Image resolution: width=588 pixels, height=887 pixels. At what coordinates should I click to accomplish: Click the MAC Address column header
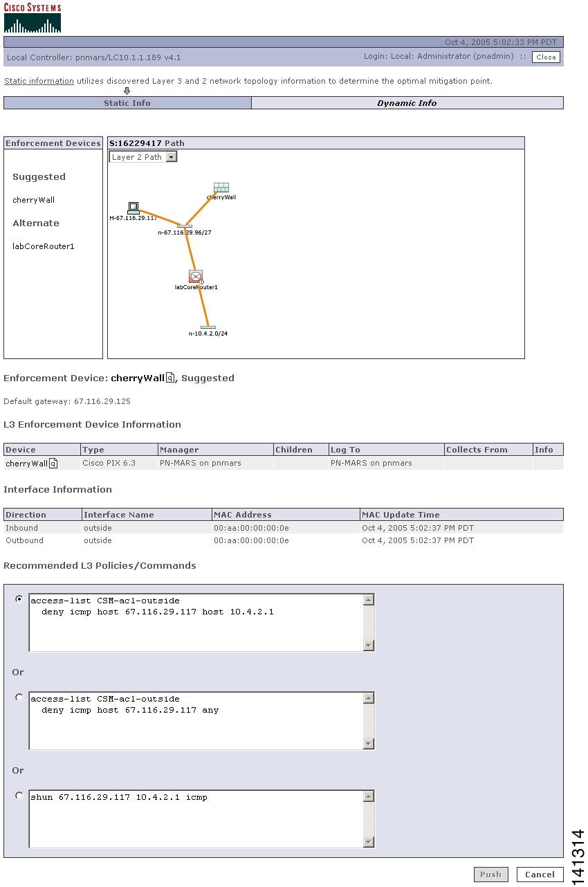286,515
